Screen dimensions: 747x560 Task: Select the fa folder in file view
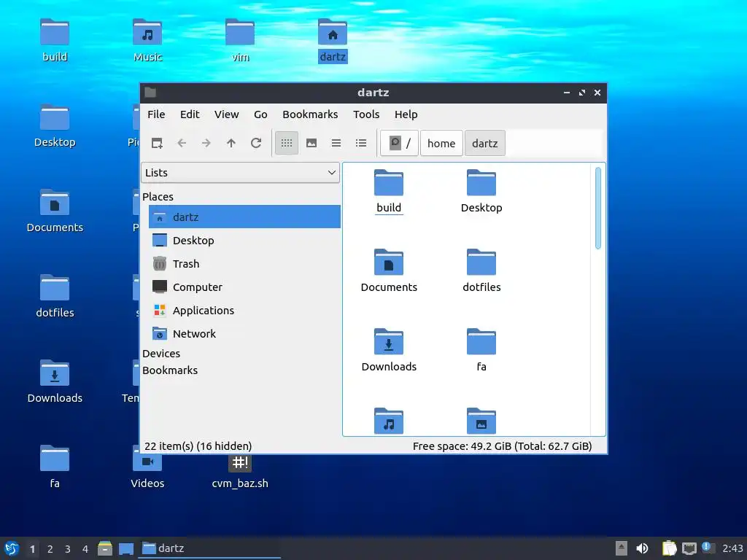point(481,351)
